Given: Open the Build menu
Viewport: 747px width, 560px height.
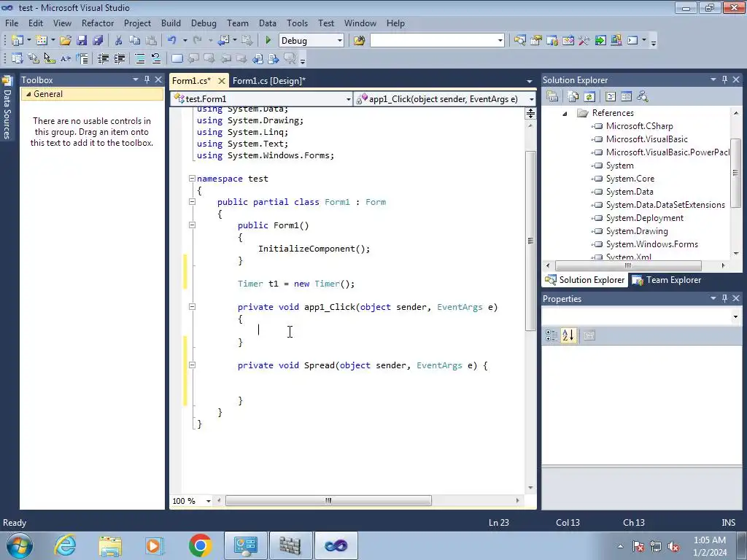Looking at the screenshot, I should 171,23.
